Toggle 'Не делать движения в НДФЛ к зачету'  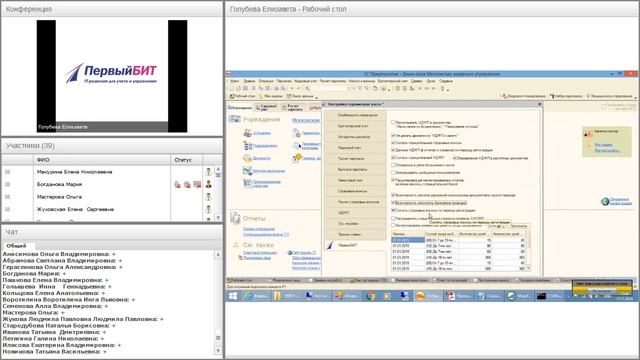tap(393, 136)
